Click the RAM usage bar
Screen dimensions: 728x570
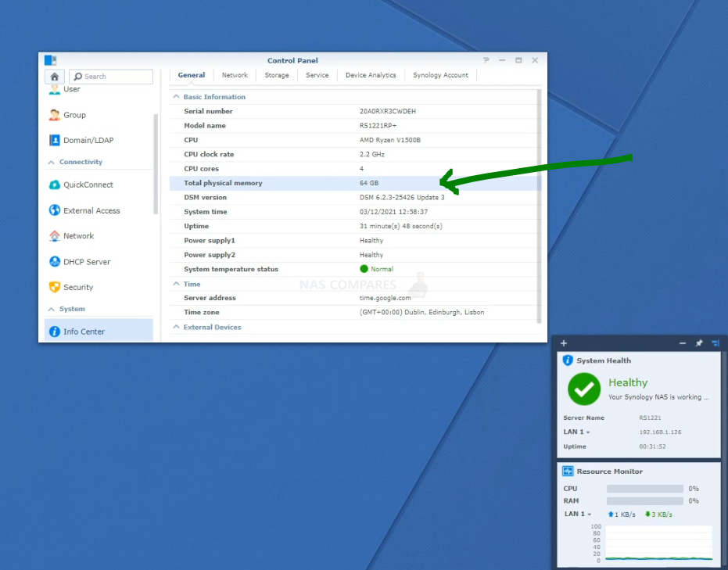644,501
